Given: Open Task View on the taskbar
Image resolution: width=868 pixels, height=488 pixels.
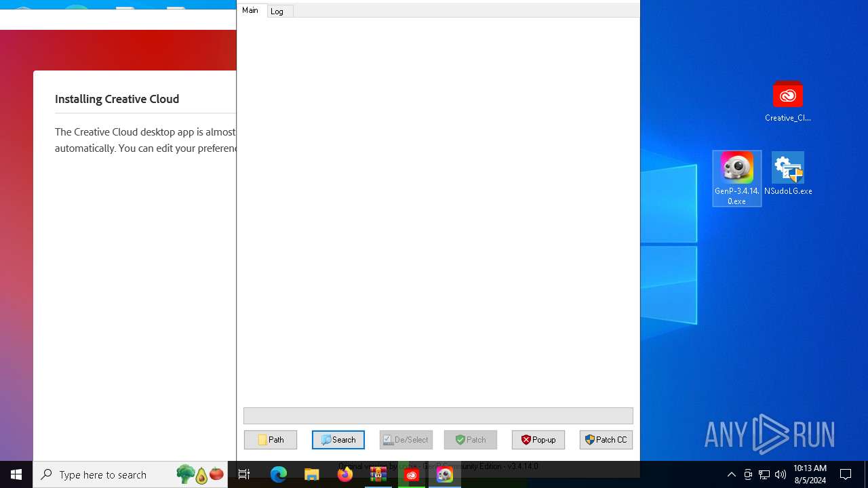Looking at the screenshot, I should point(244,474).
